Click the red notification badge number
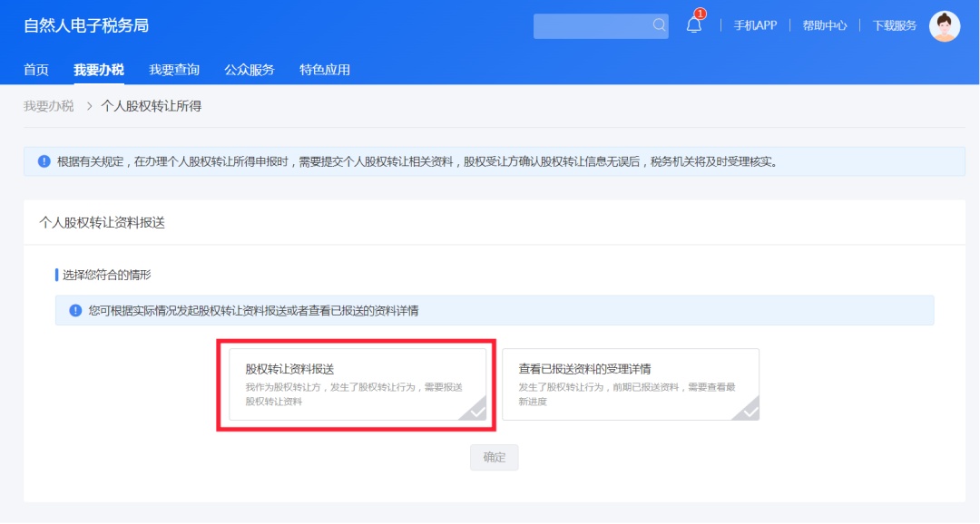Screen dimensions: 980x524 [700, 14]
